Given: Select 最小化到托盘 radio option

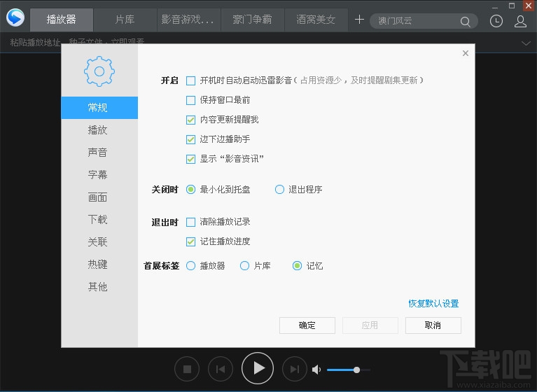Looking at the screenshot, I should (x=190, y=189).
